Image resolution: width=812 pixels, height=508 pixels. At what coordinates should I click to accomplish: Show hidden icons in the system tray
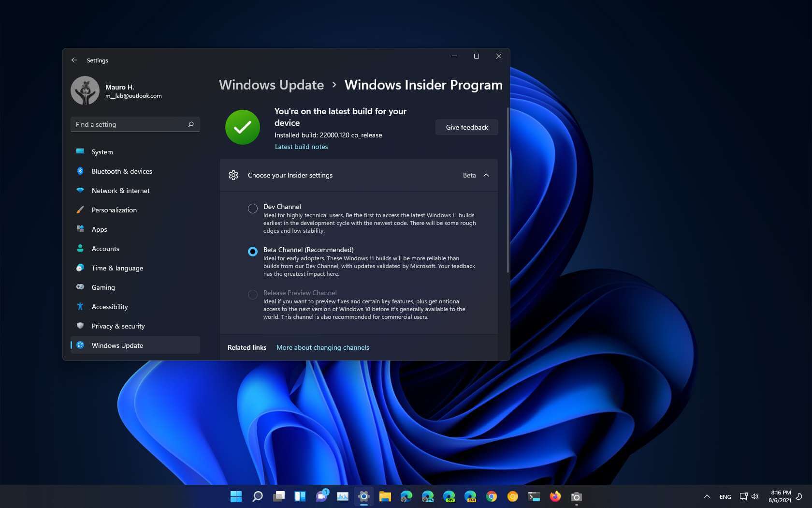pyautogui.click(x=707, y=496)
